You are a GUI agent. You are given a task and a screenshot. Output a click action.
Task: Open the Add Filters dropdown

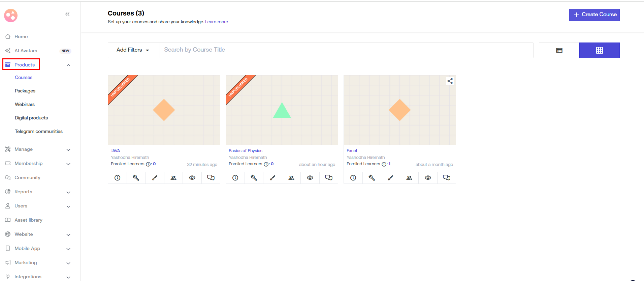[133, 50]
